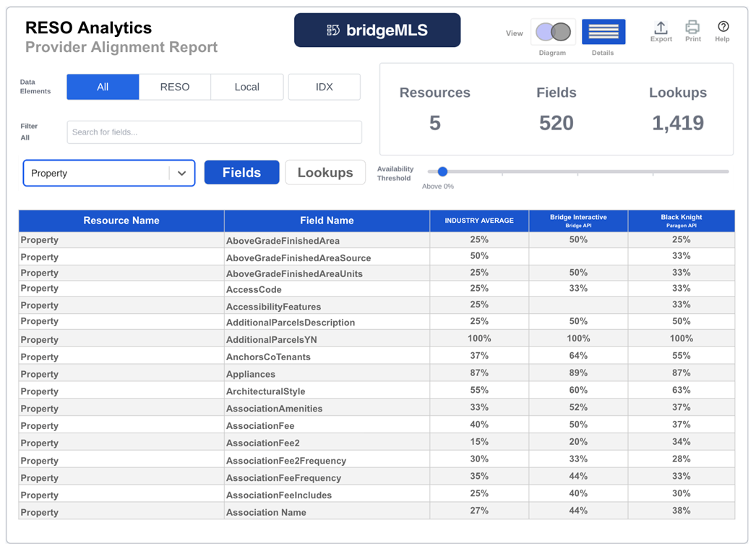Click the 64% Bridge value for AnchorsCoTenants
The height and width of the screenshot is (549, 756).
coord(578,356)
